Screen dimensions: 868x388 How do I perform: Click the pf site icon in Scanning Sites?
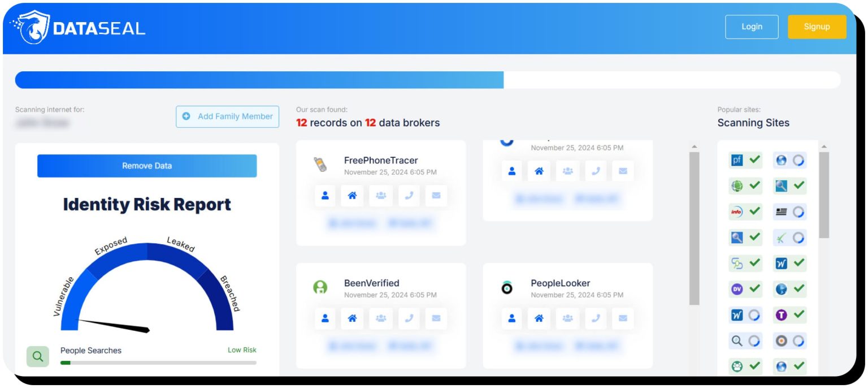tap(736, 160)
